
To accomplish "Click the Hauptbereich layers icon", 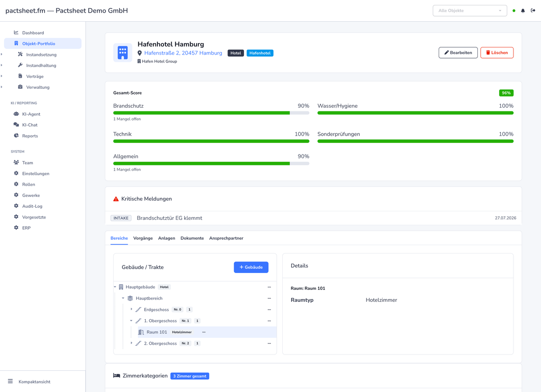I will point(130,298).
